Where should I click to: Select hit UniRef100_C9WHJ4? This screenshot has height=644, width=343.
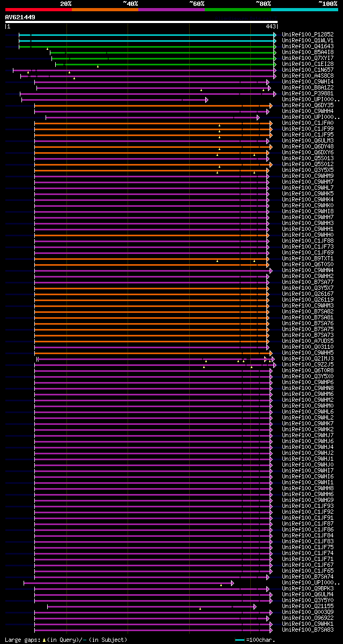308,447
